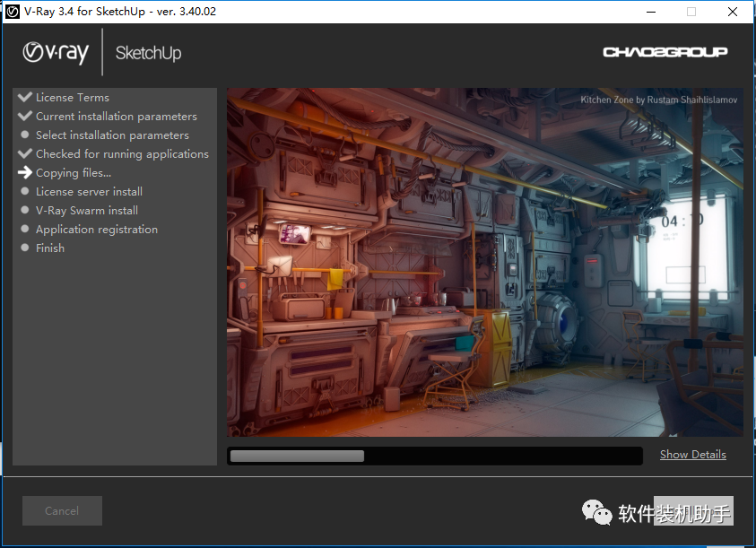Screen dimensions: 756x548
Task: Open the Show Details link
Action: tap(693, 455)
